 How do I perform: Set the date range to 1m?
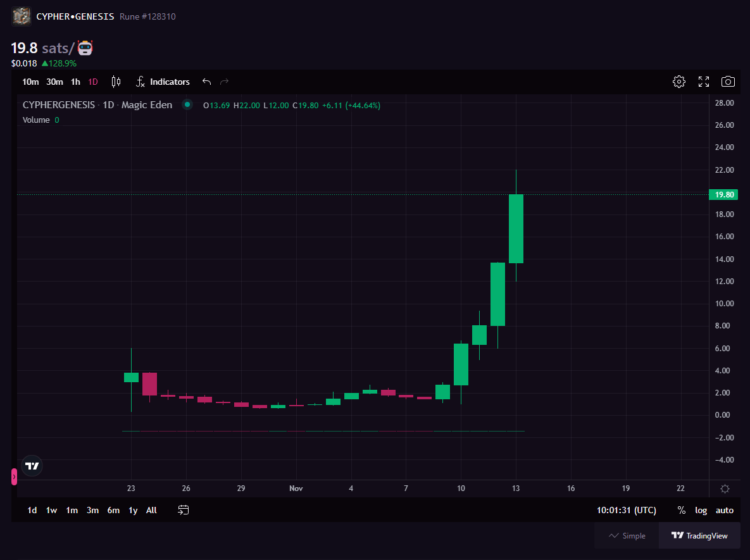pos(72,510)
